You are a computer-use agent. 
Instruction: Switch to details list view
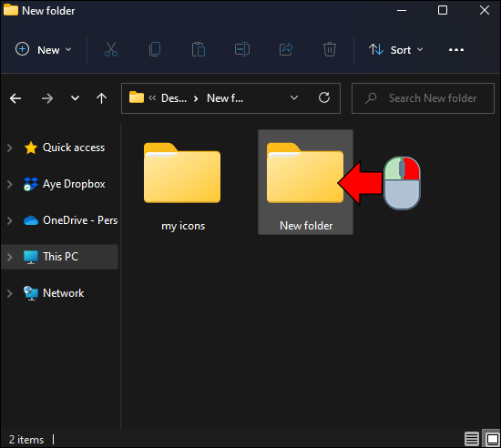coord(472,439)
